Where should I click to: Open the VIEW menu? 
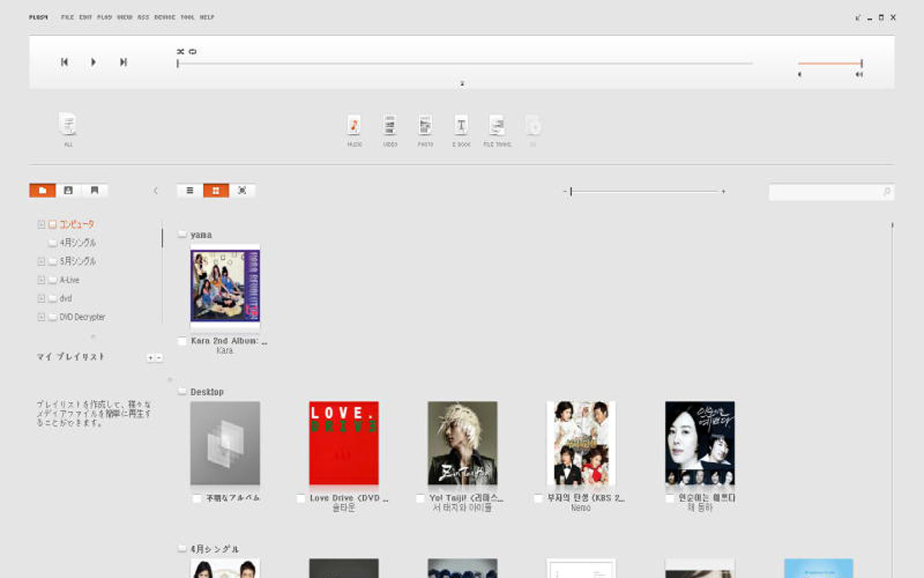coord(124,17)
